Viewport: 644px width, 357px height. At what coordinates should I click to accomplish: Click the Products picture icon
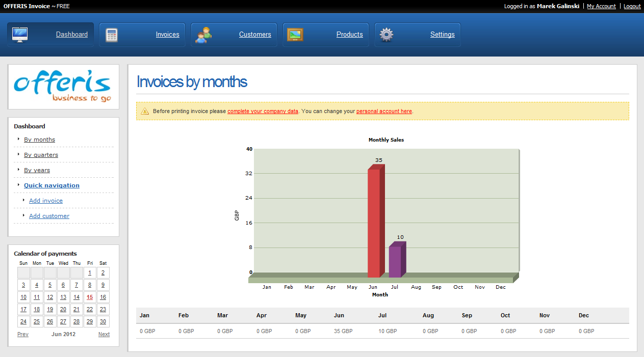pyautogui.click(x=295, y=35)
